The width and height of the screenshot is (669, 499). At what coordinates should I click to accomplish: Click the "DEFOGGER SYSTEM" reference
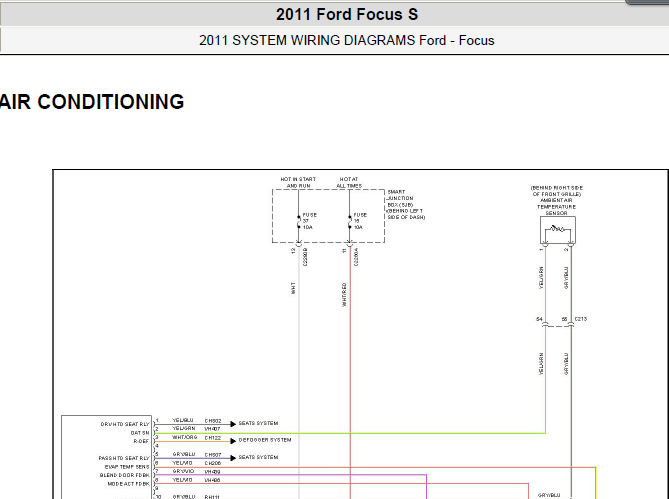(x=265, y=440)
